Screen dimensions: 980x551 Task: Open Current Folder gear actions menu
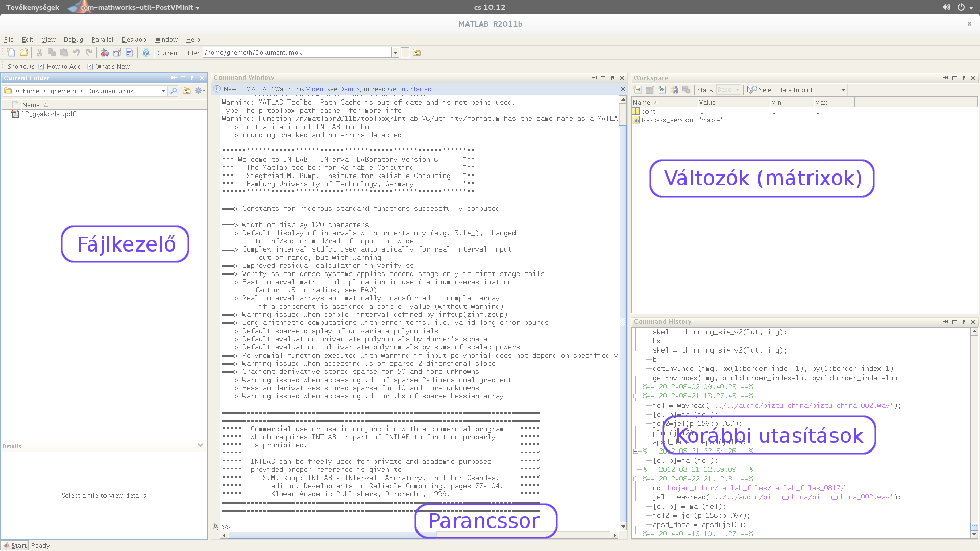tap(199, 91)
